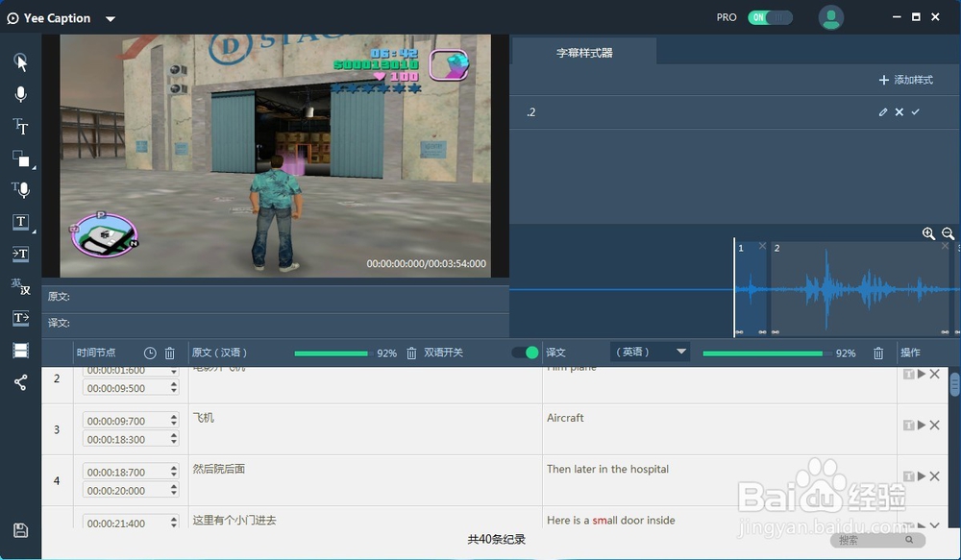Image resolution: width=961 pixels, height=560 pixels.
Task: Adjust stepper for time 00:00:20:000
Action: point(174,490)
